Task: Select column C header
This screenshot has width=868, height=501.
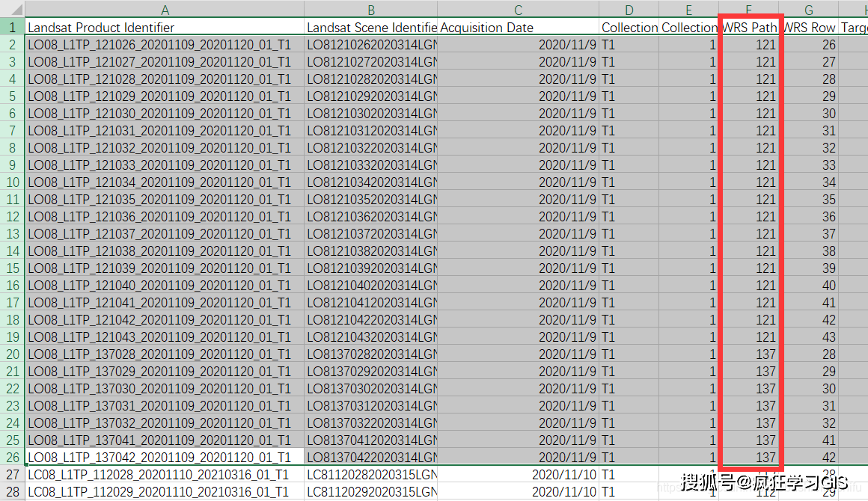Action: [x=518, y=9]
